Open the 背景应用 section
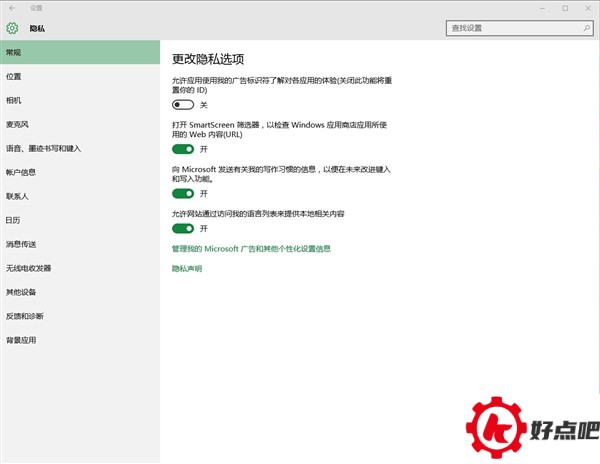Screen dimensions: 600x464 80,340
